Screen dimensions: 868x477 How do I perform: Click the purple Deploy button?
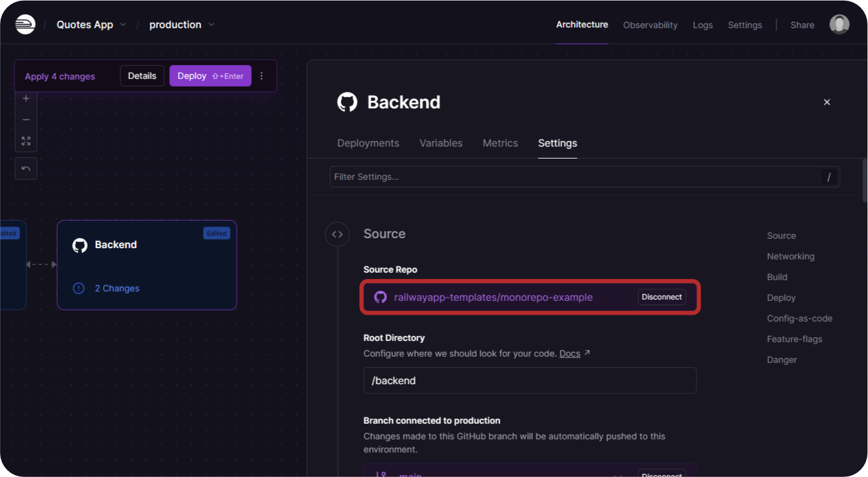click(210, 76)
